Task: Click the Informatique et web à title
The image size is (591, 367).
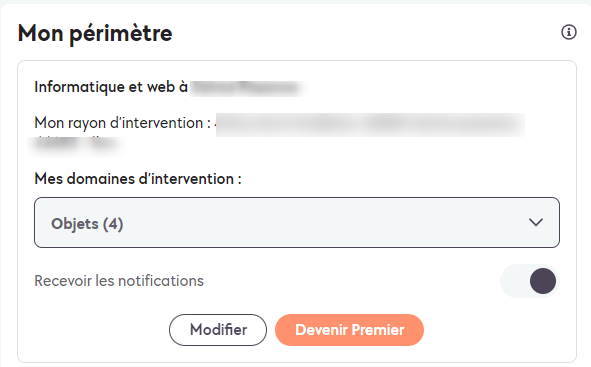Action: (x=111, y=87)
